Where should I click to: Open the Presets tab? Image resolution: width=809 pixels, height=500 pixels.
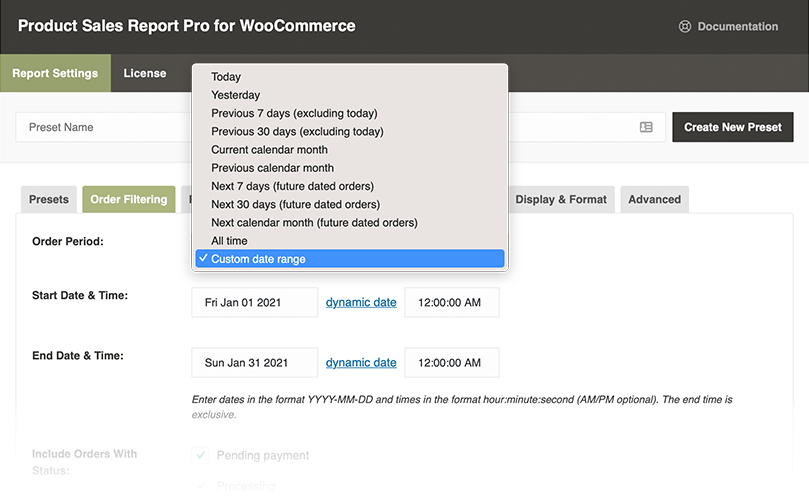pos(48,199)
